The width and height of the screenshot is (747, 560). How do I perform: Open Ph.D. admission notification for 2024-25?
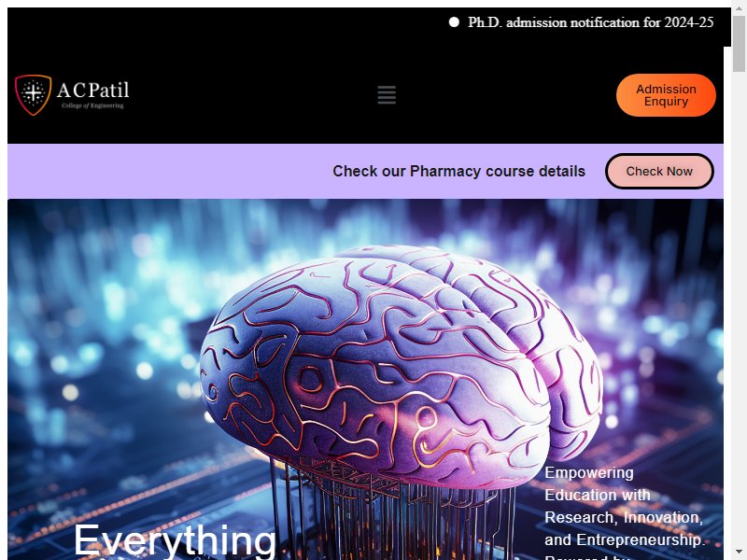pyautogui.click(x=590, y=21)
